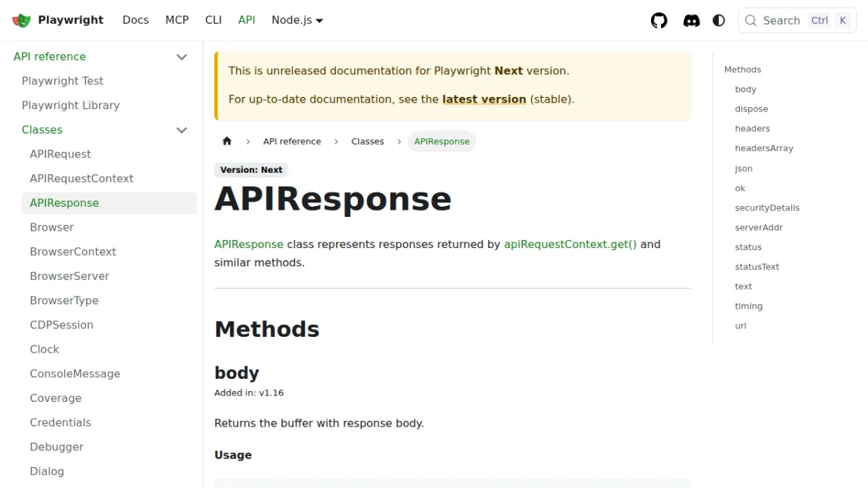The width and height of the screenshot is (868, 488).
Task: Collapse the Classes sidebar section
Action: pos(182,130)
